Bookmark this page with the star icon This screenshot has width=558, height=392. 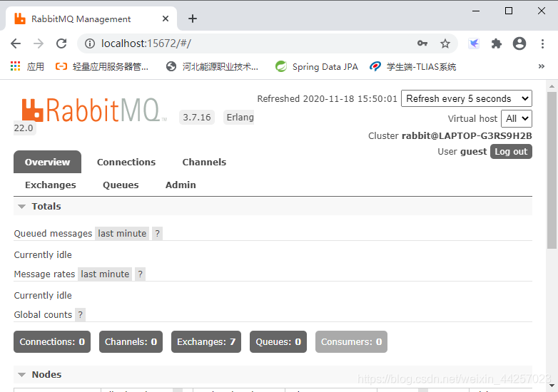point(445,43)
